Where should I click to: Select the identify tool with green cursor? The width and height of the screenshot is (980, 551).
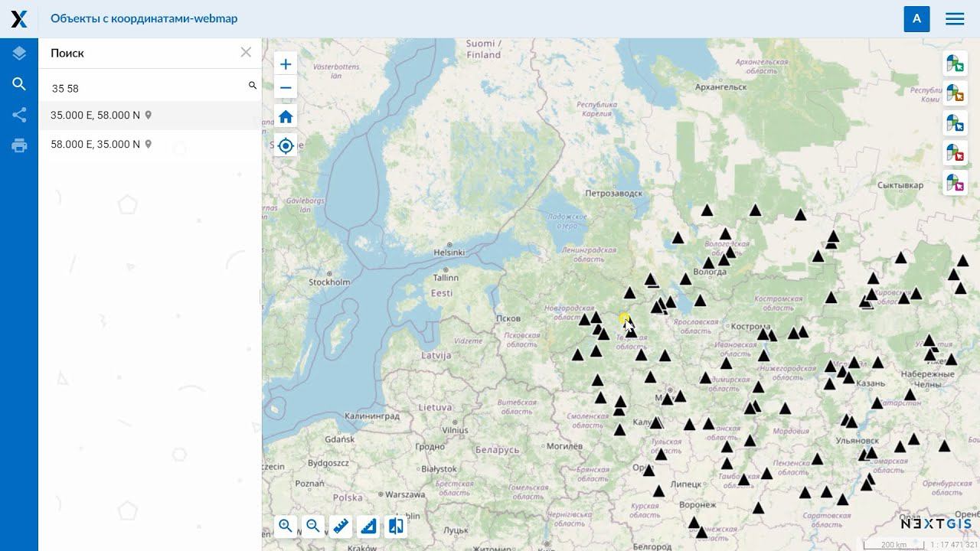(955, 63)
